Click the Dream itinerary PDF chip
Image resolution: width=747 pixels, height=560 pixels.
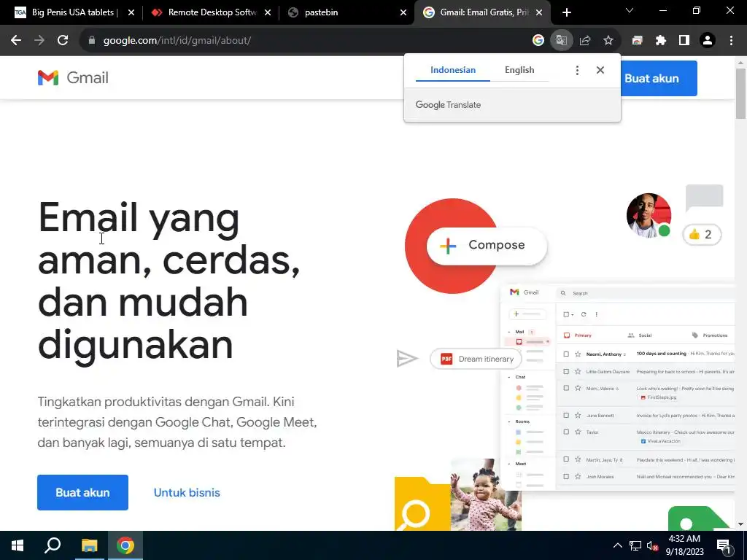(x=475, y=359)
